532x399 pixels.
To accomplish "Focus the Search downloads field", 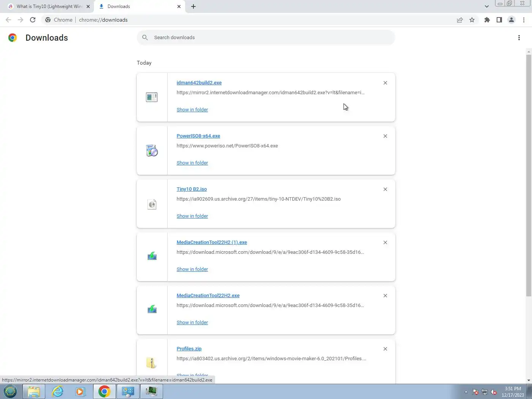I will coord(266,37).
